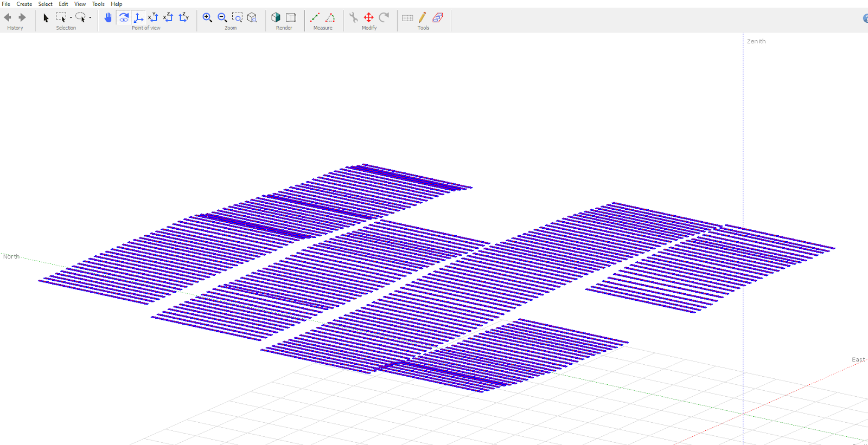Open the Edit menu

click(63, 4)
